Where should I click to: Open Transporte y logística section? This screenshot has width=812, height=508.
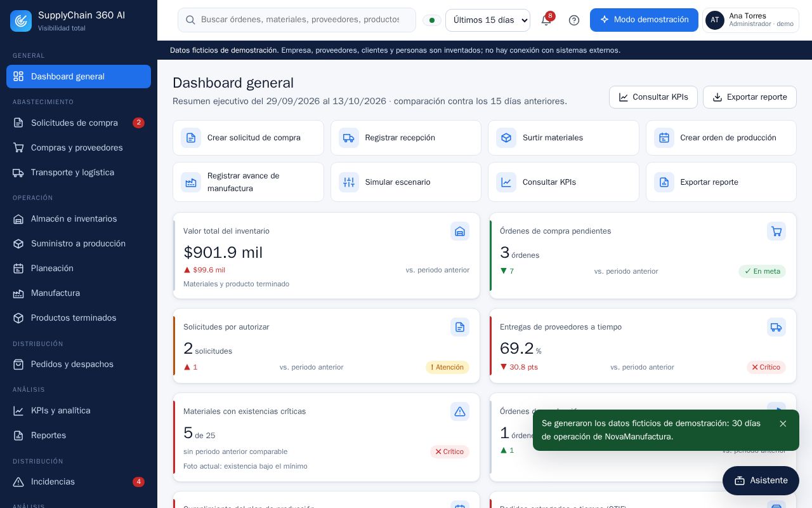(x=79, y=172)
